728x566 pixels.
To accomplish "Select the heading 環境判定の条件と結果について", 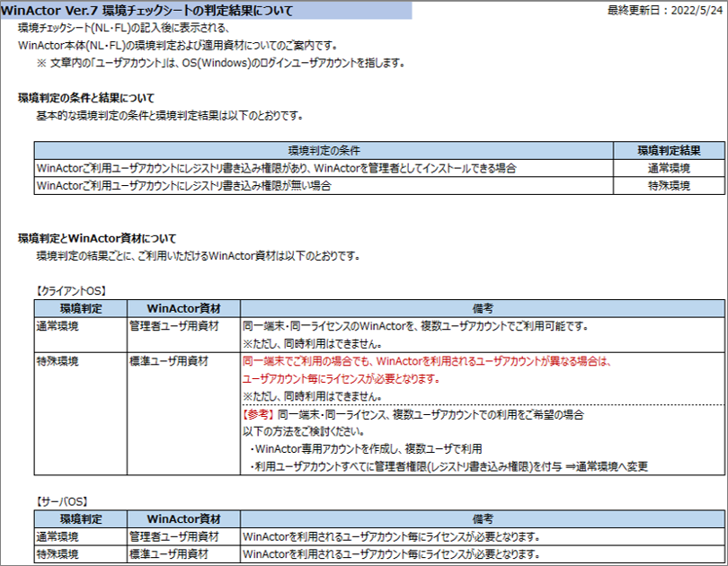I will [86, 98].
